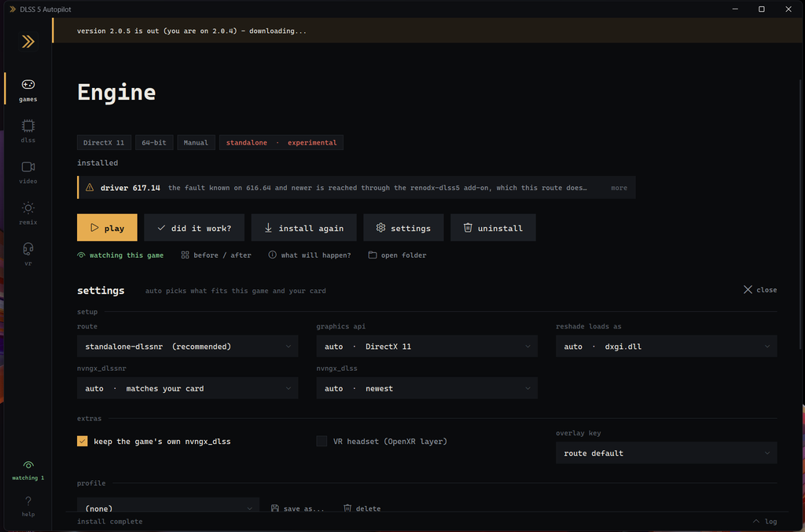Click the gear settings button
805x532 pixels.
403,227
